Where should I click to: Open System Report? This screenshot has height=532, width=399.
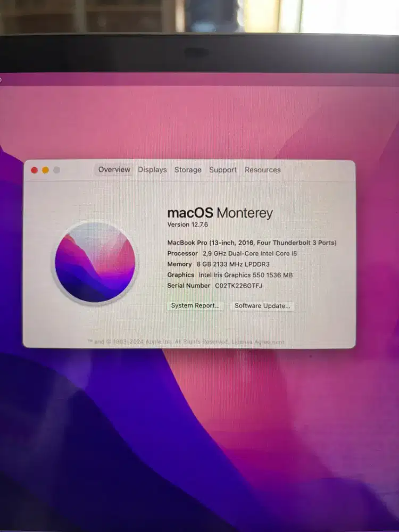tap(195, 306)
